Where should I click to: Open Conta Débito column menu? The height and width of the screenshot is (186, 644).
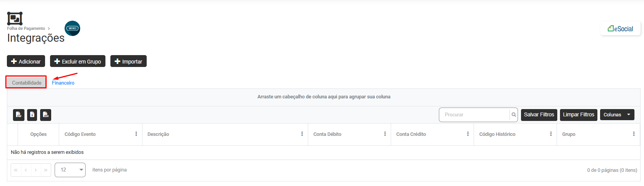[x=385, y=134]
